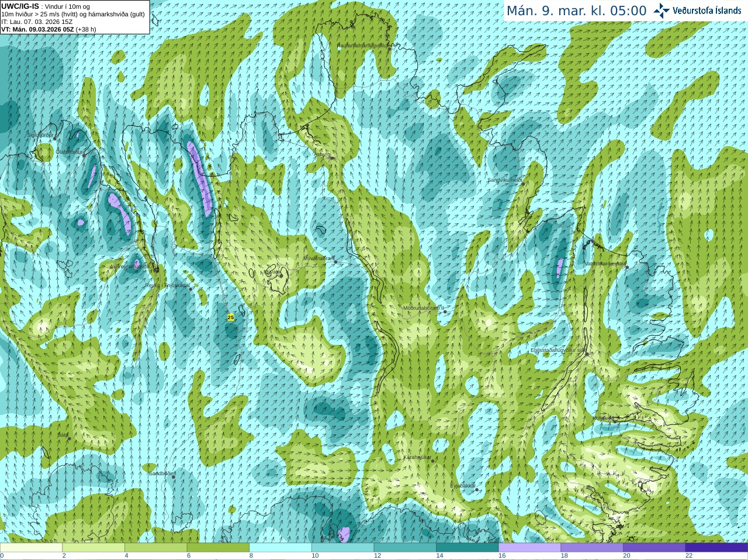Click the legend value label 8
The width and height of the screenshot is (748, 560).
coord(251,556)
